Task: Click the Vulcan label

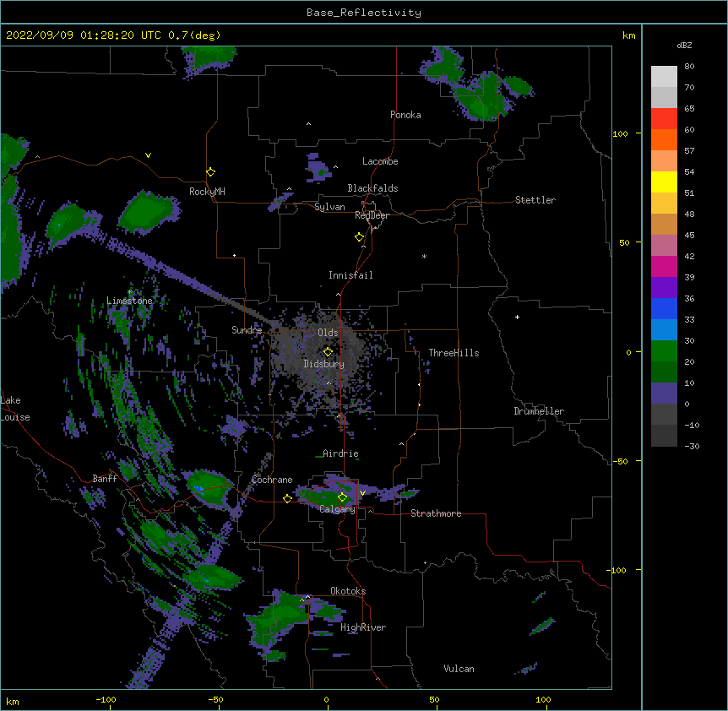Action: 459,669
